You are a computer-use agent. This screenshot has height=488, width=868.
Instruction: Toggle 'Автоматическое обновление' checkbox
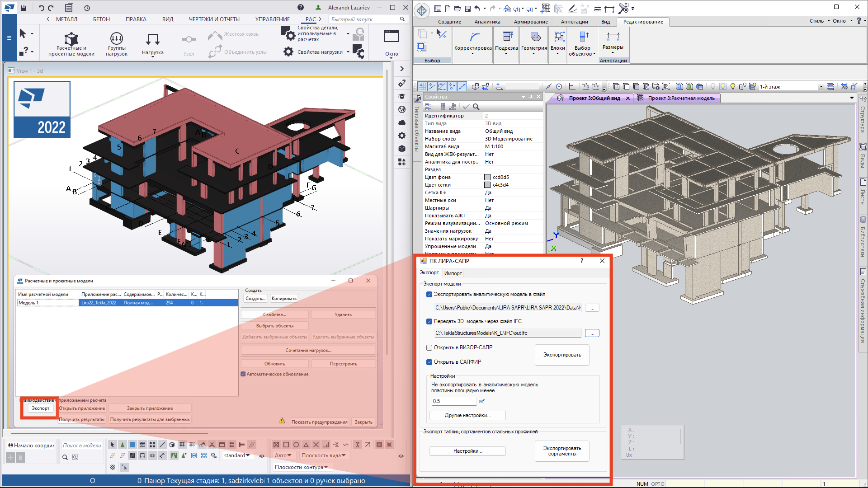pos(243,374)
